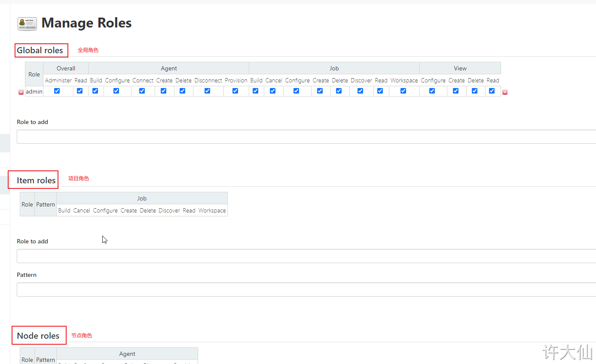Uncheck Agent Configure for admin role
Screen dimensions: 596x364
point(116,91)
